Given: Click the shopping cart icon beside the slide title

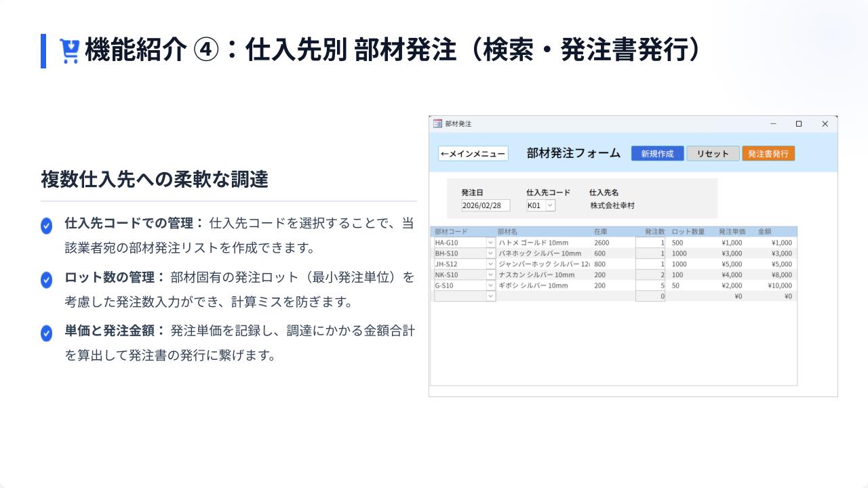Looking at the screenshot, I should coord(69,51).
